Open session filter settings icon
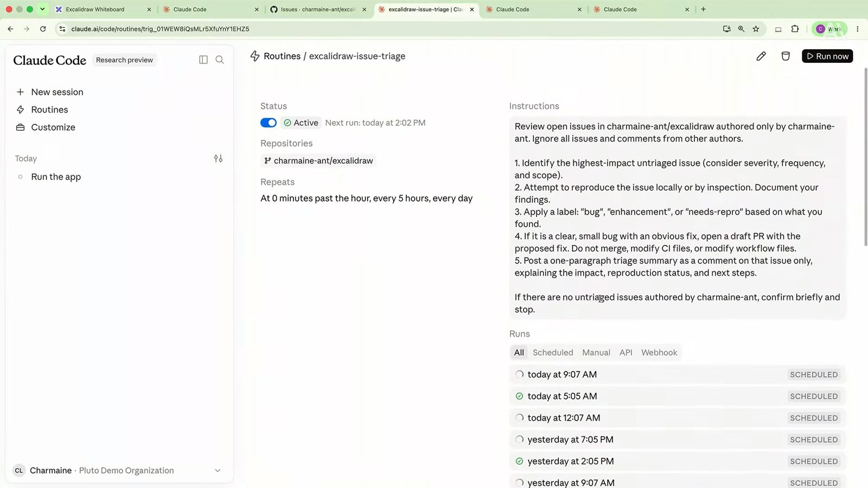The width and height of the screenshot is (868, 488). [218, 158]
